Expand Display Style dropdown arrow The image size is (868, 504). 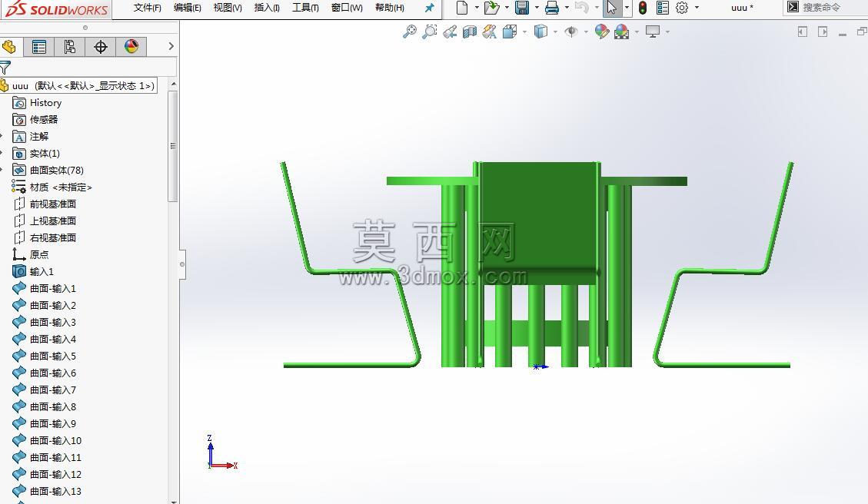point(555,32)
